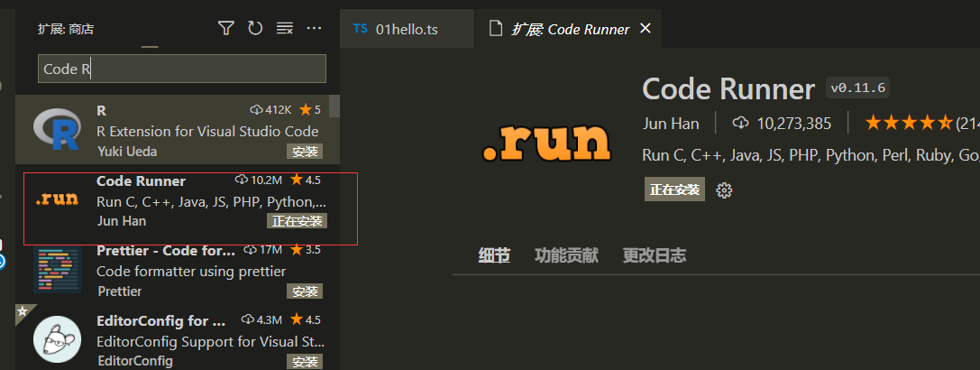Open the EditorConfig for VS Code title in the list
This screenshot has width=980, height=370.
(x=161, y=320)
